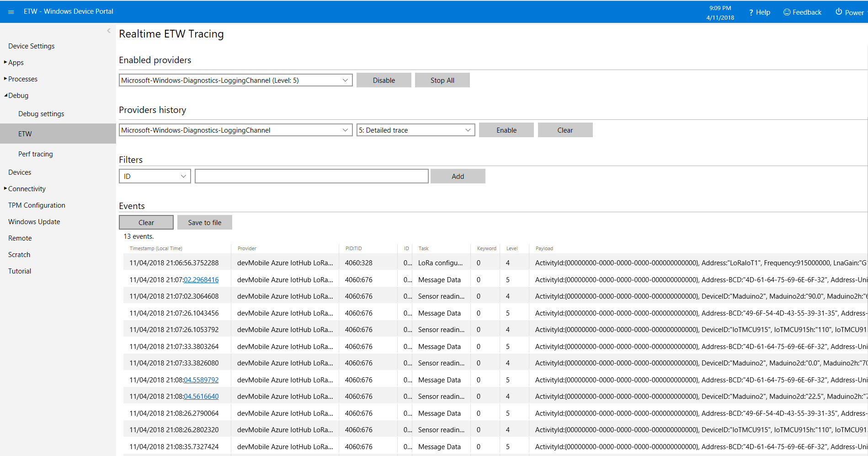Click the Provider column header
Image resolution: width=868 pixels, height=456 pixels.
[247, 248]
